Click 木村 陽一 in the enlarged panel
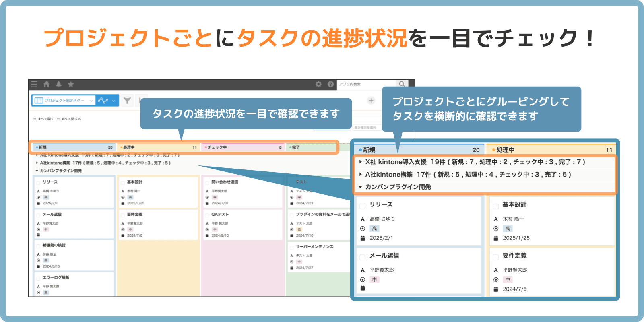This screenshot has width=644, height=322. (x=513, y=219)
